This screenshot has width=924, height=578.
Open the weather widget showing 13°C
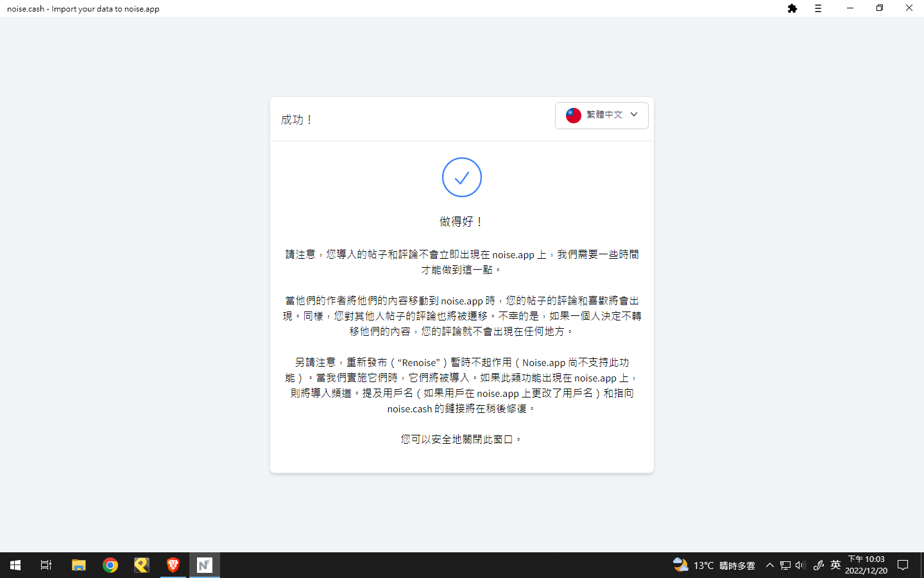(714, 565)
